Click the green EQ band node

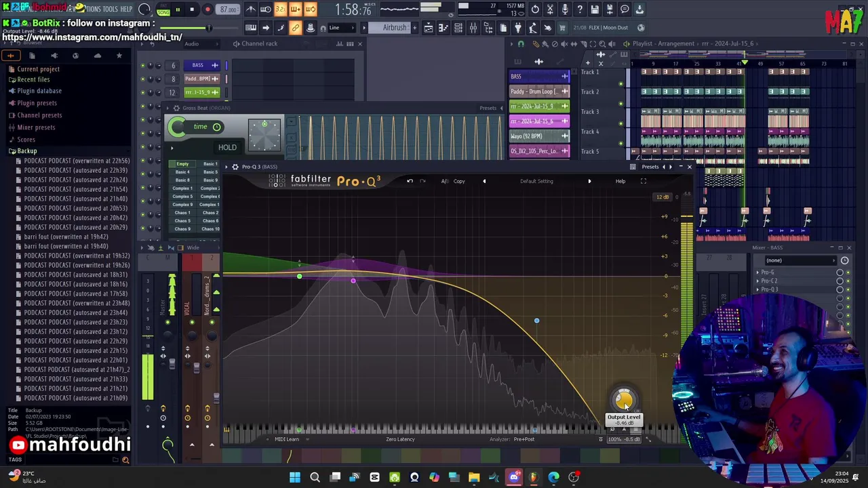[299, 276]
